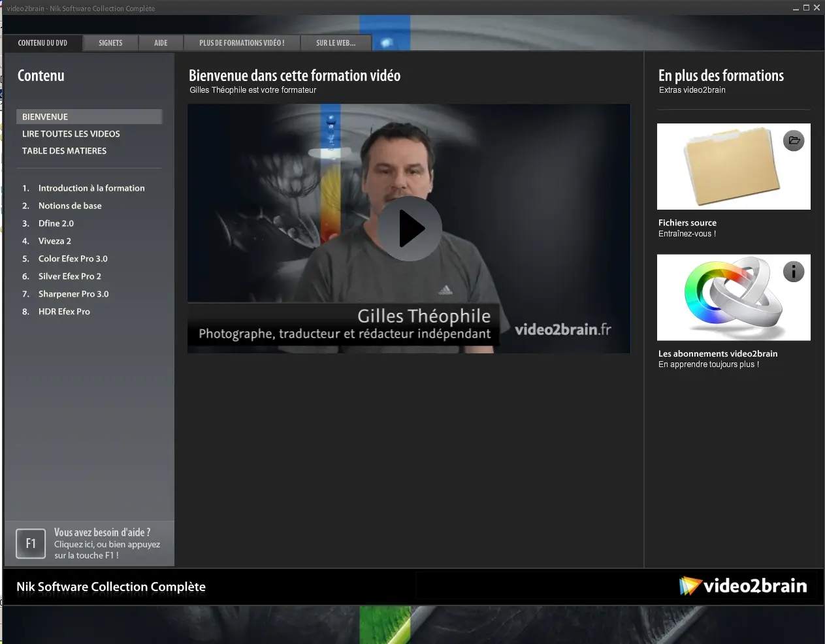Open chapter 5 Color Efex Pro 3.0

pos(65,259)
